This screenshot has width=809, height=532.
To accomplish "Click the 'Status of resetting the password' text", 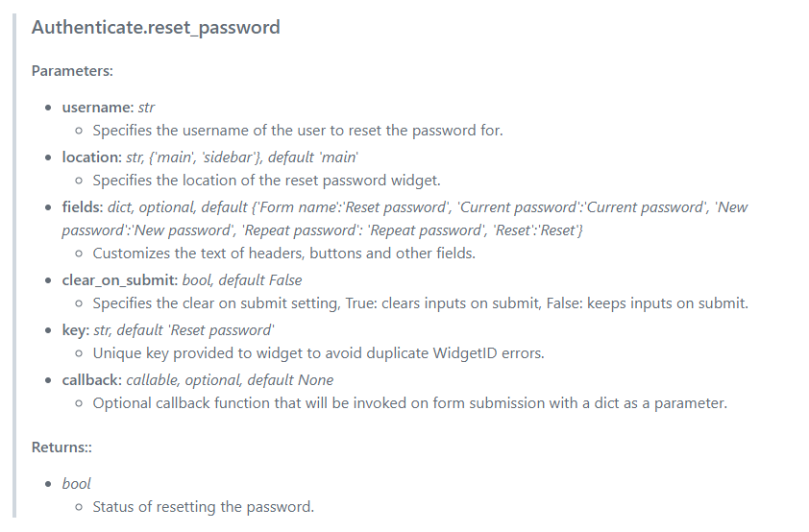I will (203, 507).
